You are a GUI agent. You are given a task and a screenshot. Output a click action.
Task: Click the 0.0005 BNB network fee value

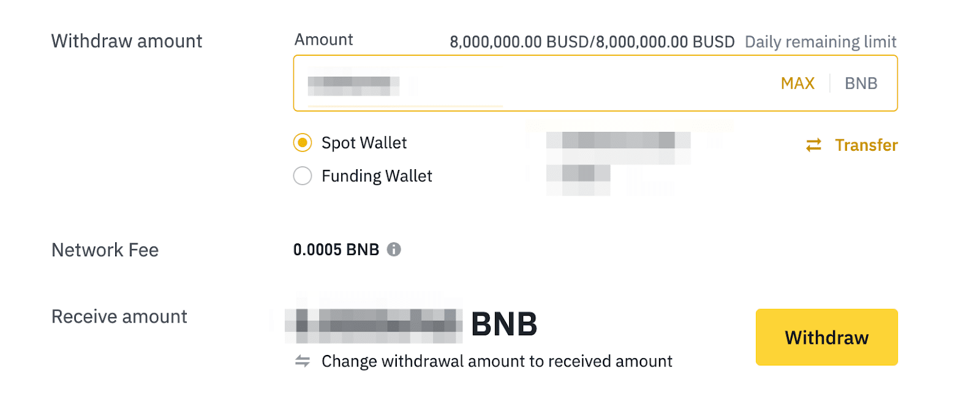tap(336, 250)
